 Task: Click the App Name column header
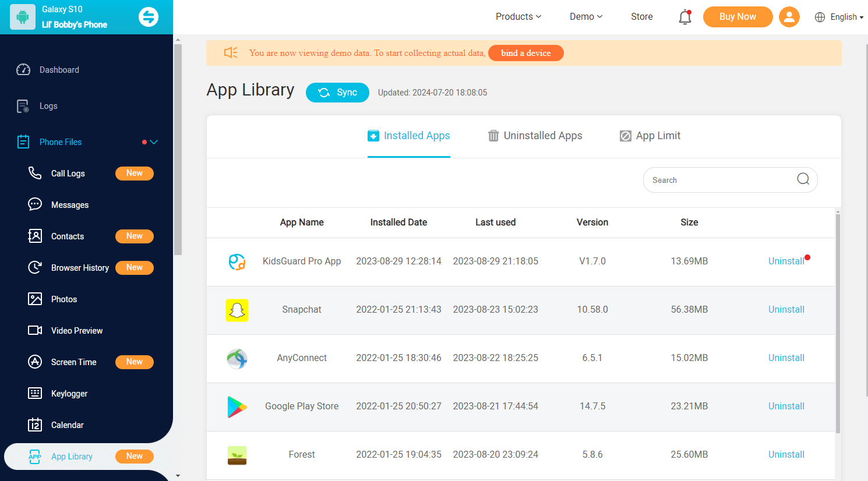[302, 222]
